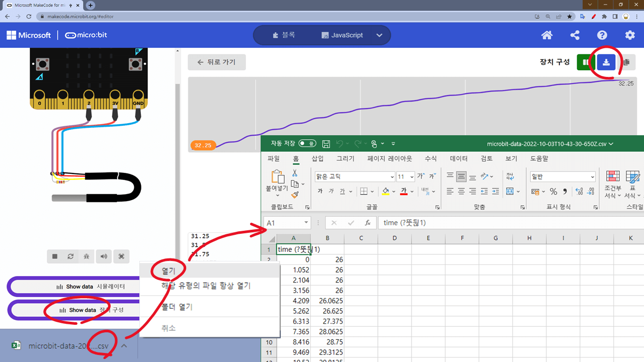The height and width of the screenshot is (362, 644).
Task: Toggle wrap text in Excel alignment group
Action: click(510, 176)
